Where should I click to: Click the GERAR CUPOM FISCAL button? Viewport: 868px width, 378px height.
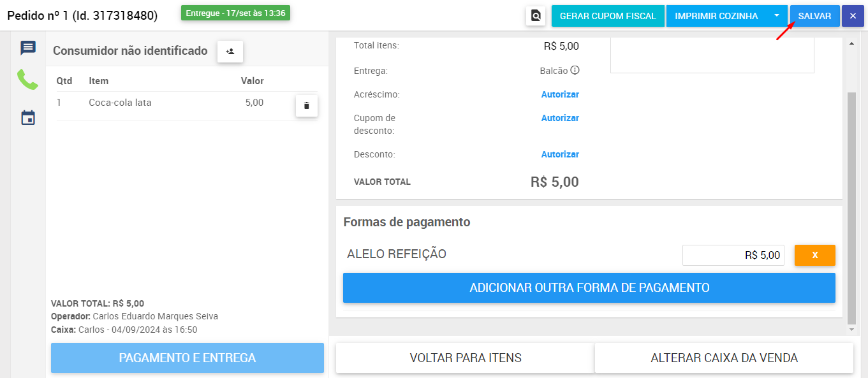[608, 16]
